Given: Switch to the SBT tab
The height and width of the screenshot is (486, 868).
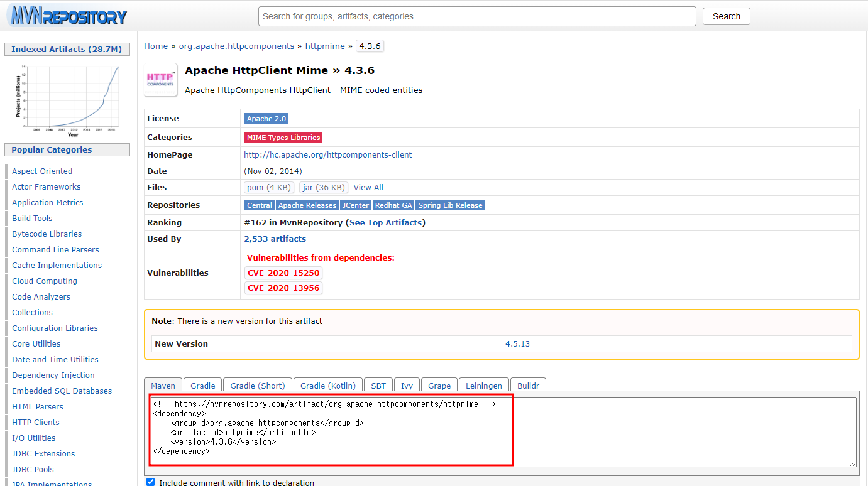Looking at the screenshot, I should click(378, 386).
